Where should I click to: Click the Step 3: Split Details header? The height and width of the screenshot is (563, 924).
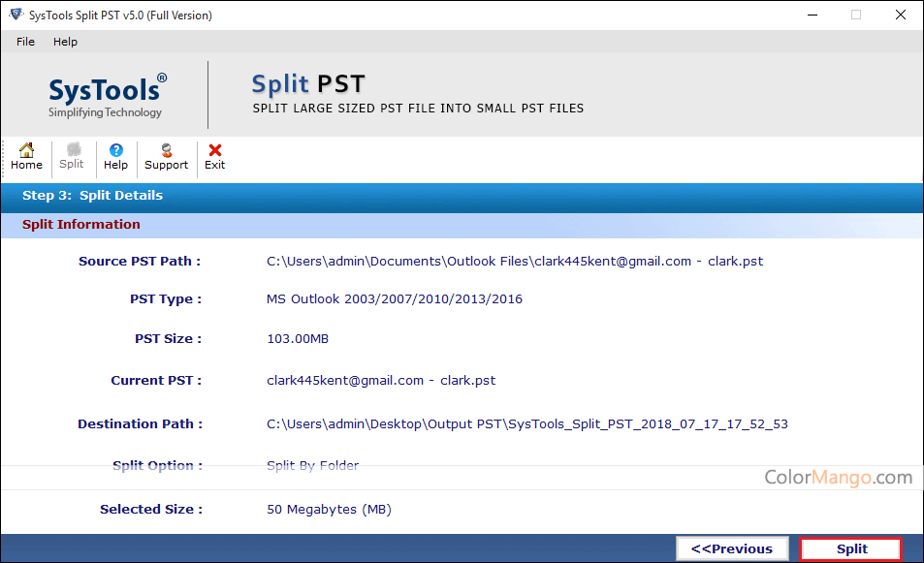92,195
